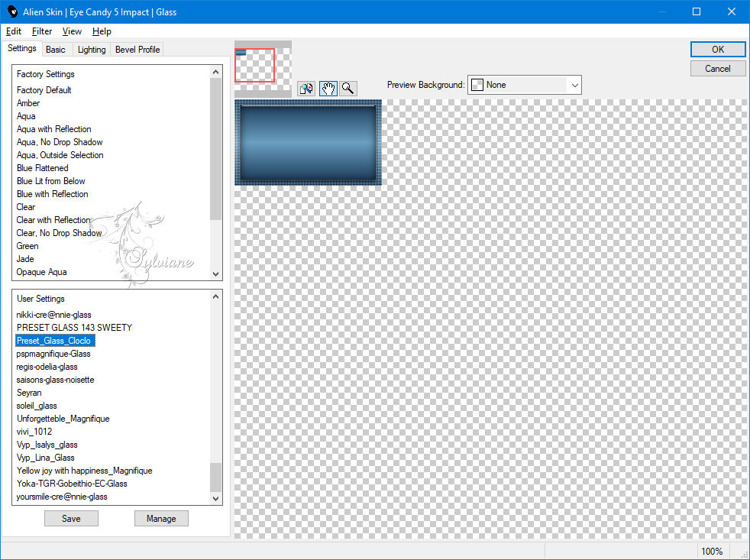
Task: Select the hand pan tool
Action: (328, 89)
